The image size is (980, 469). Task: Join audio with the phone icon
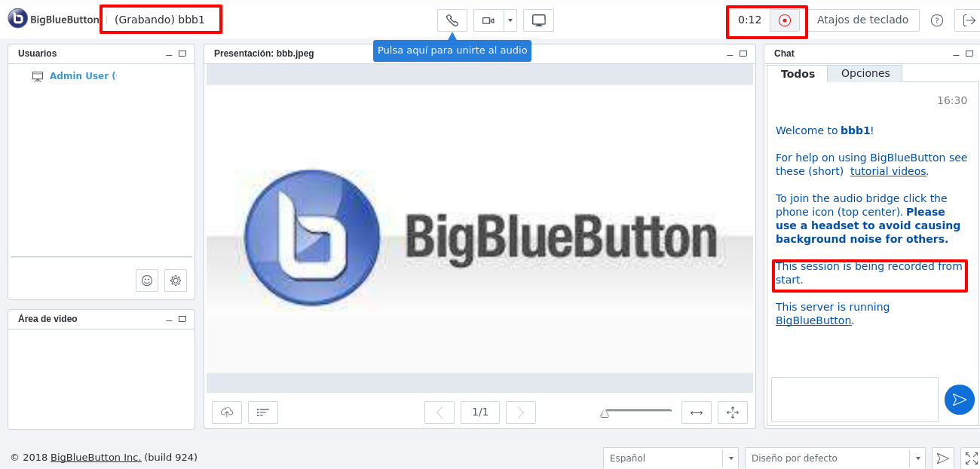(x=452, y=20)
